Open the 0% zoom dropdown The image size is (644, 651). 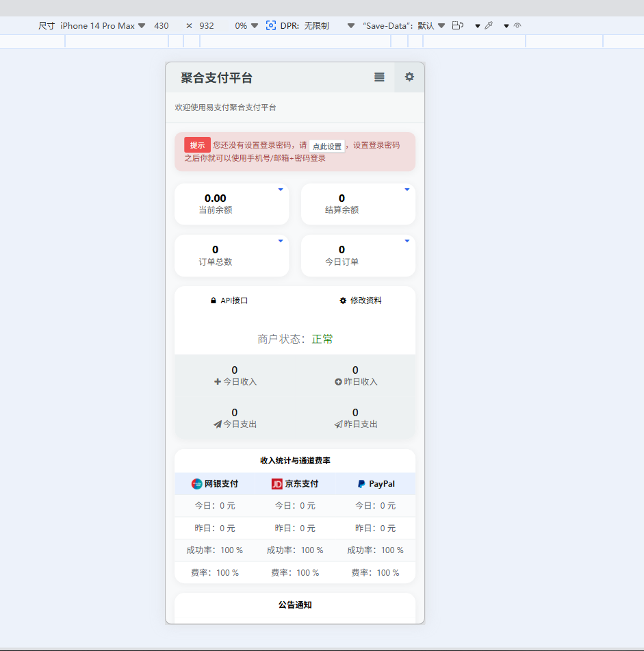tap(246, 26)
